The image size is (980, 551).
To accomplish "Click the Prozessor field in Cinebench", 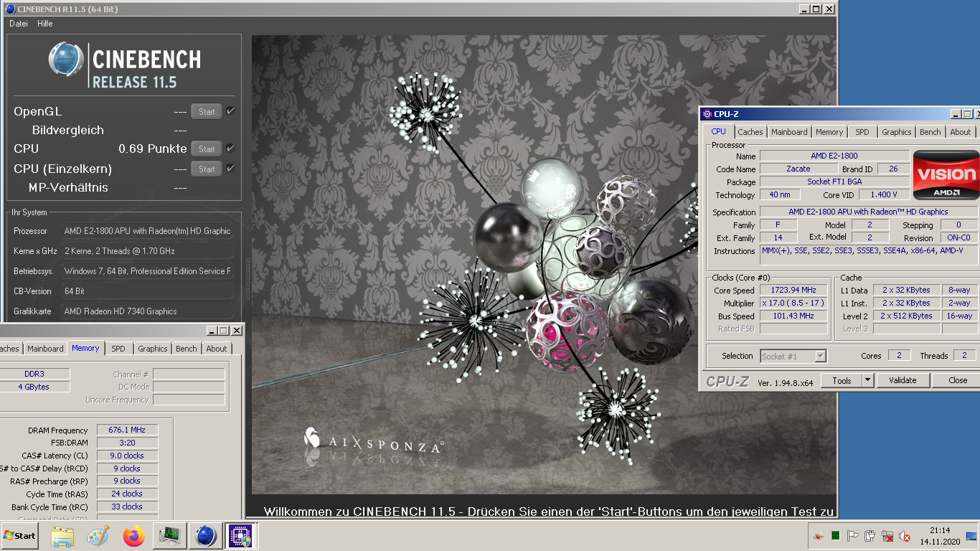I will [146, 231].
